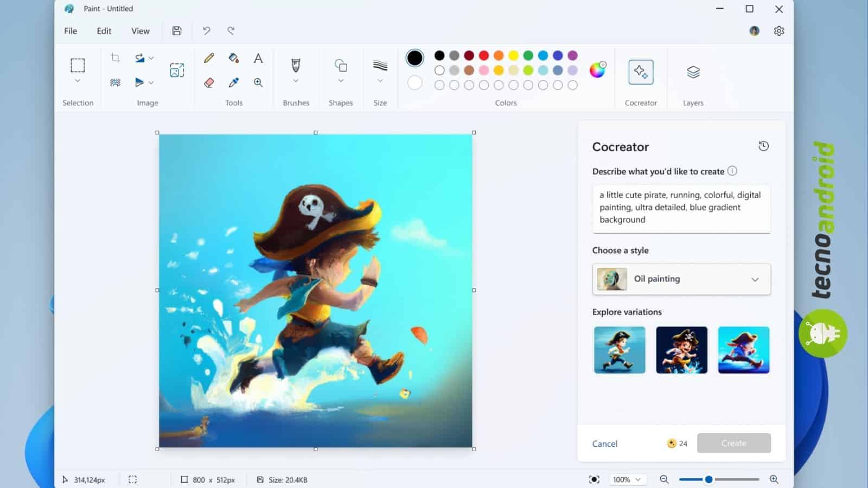
Task: Pick the red color swatch
Action: click(484, 55)
